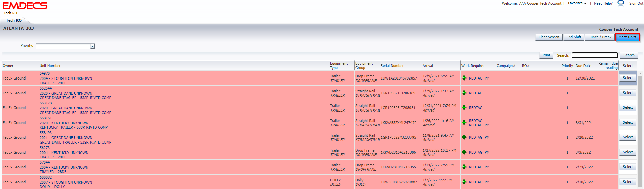Viewport: 644px width, 189px height.
Task: Click the EMDECS logo
Action: tap(25, 6)
